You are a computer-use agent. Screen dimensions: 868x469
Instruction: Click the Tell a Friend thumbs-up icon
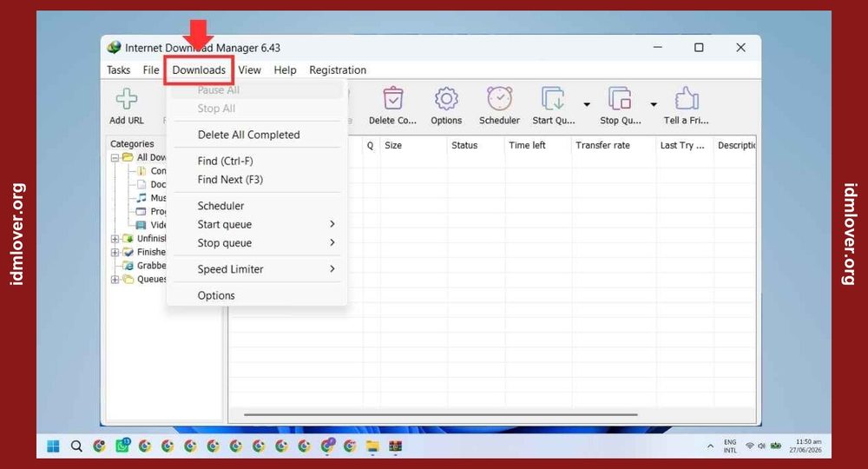point(687,98)
